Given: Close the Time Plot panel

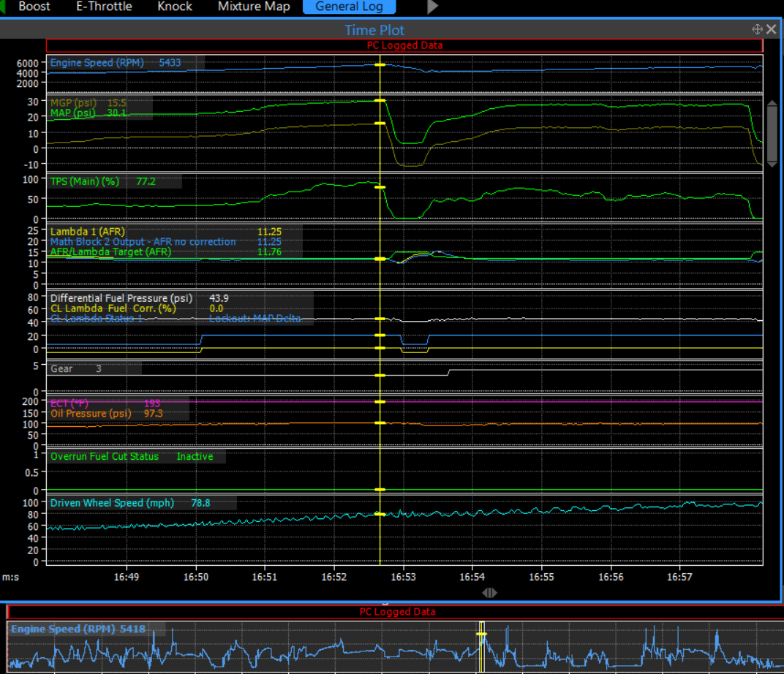Looking at the screenshot, I should click(x=772, y=29).
